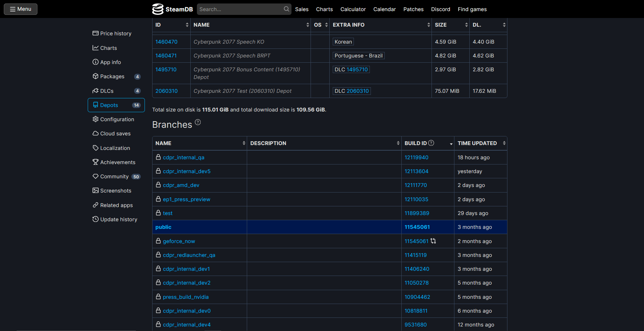644x331 pixels.
Task: Open depot 1460471 link
Action: click(166, 56)
